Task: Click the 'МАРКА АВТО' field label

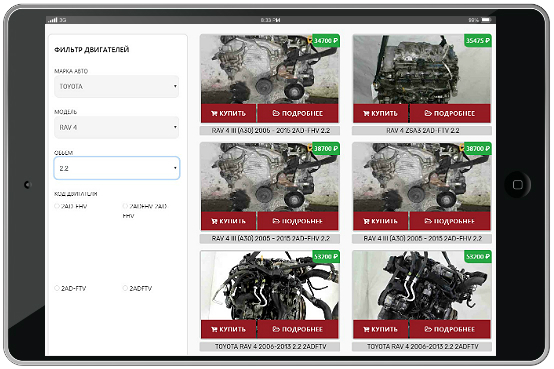Action: click(x=71, y=71)
